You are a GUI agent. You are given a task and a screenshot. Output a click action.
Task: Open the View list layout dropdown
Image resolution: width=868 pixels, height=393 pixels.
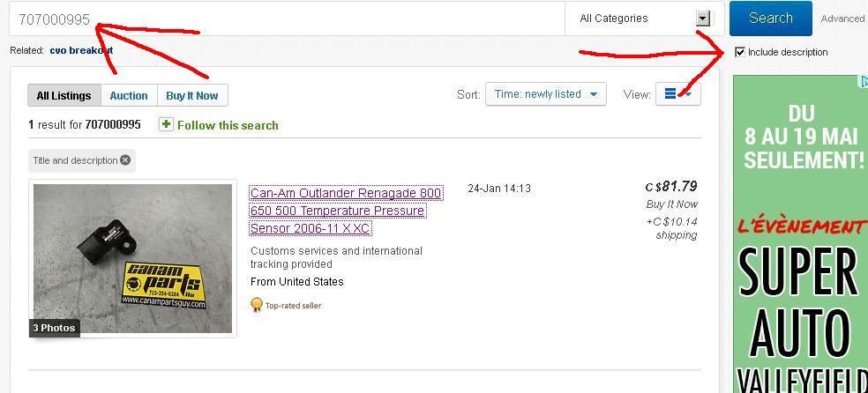(x=678, y=94)
